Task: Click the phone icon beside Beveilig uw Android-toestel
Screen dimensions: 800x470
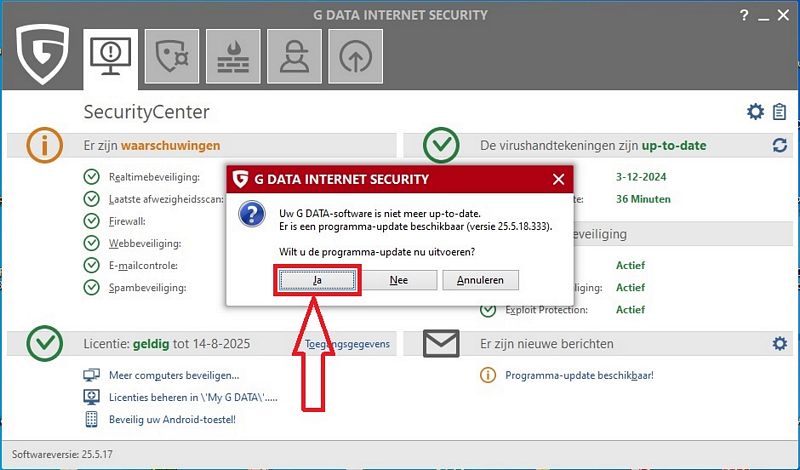Action: pyautogui.click(x=91, y=419)
